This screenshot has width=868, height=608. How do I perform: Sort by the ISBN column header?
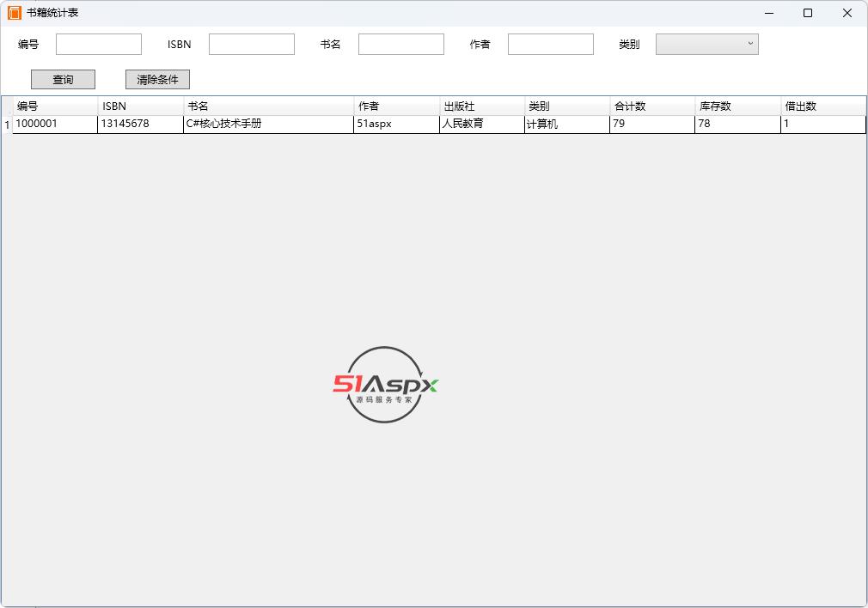tap(141, 106)
